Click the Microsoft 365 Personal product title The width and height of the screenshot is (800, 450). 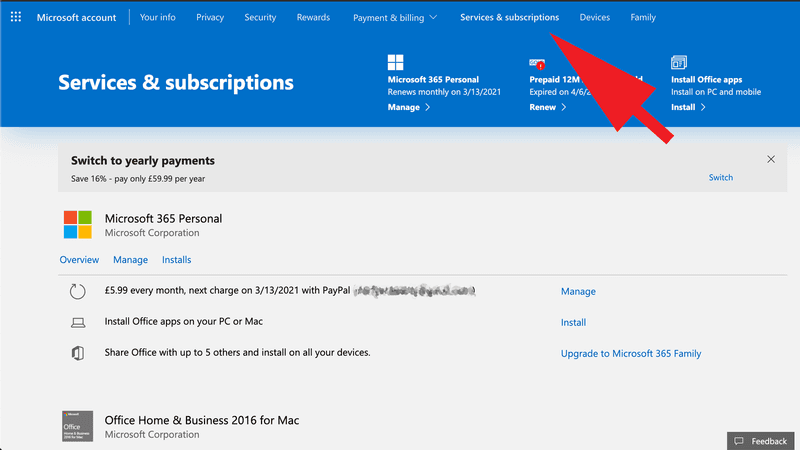(x=163, y=218)
